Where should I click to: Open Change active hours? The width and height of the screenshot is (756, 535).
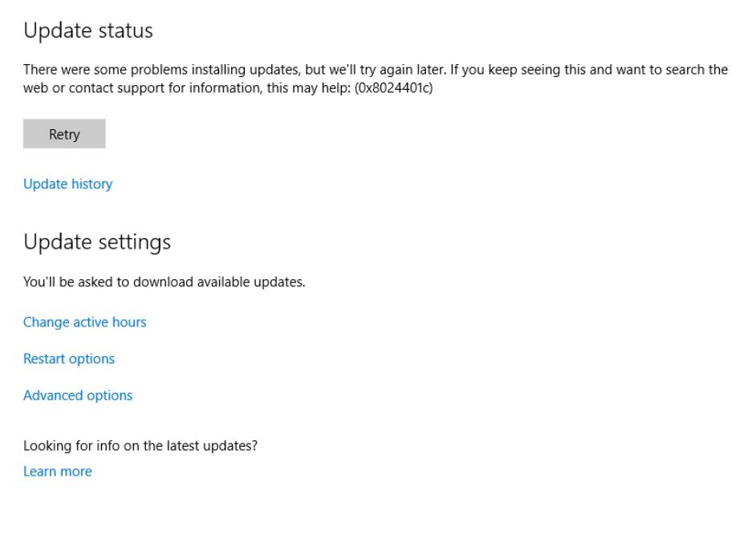(x=85, y=322)
